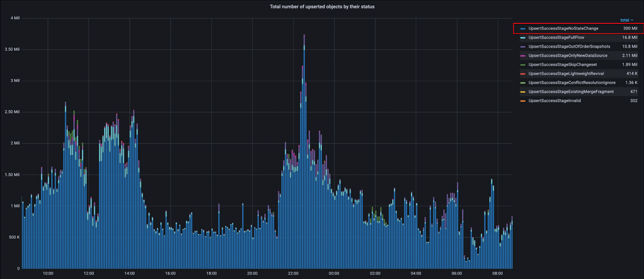644x279 pixels.
Task: Open color picker for ConflictResolutionIgnore light-green swatch
Action: pos(522,83)
